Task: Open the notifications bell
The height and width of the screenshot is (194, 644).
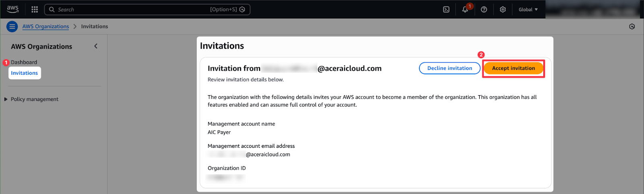Action: tap(465, 9)
